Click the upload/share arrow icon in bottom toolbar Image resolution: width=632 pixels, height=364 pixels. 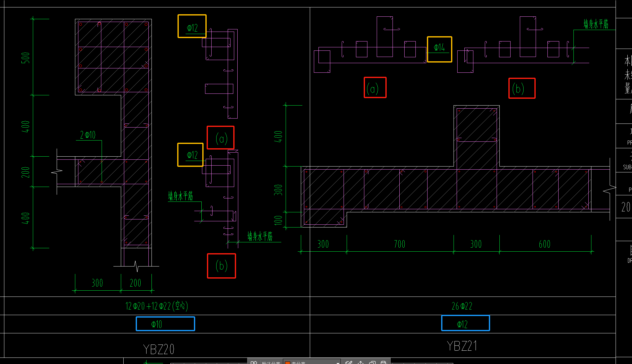pyautogui.click(x=361, y=362)
